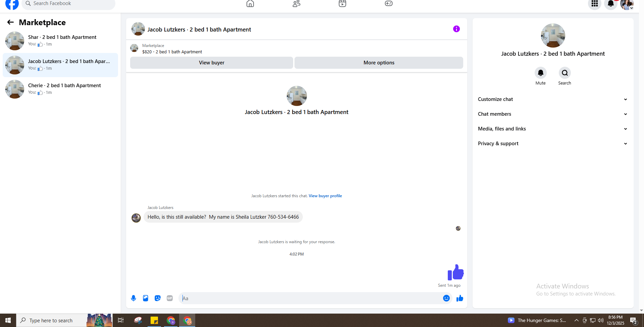This screenshot has width=644, height=327.
Task: Open the Shar apartment conversation
Action: [60, 41]
